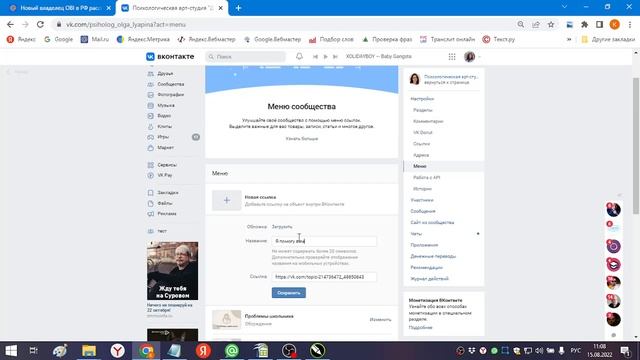Play the Baby Gangsta track
Screen dimensions: 640x360
coord(325,57)
